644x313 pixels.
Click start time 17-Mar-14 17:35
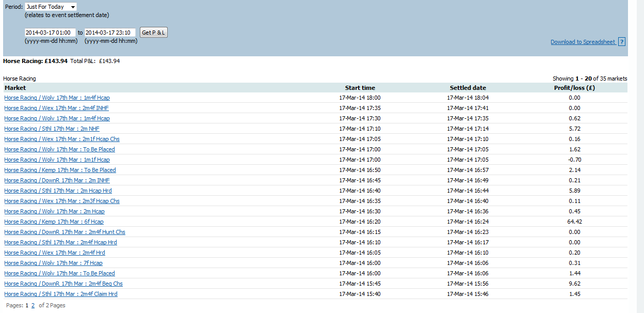pyautogui.click(x=360, y=108)
